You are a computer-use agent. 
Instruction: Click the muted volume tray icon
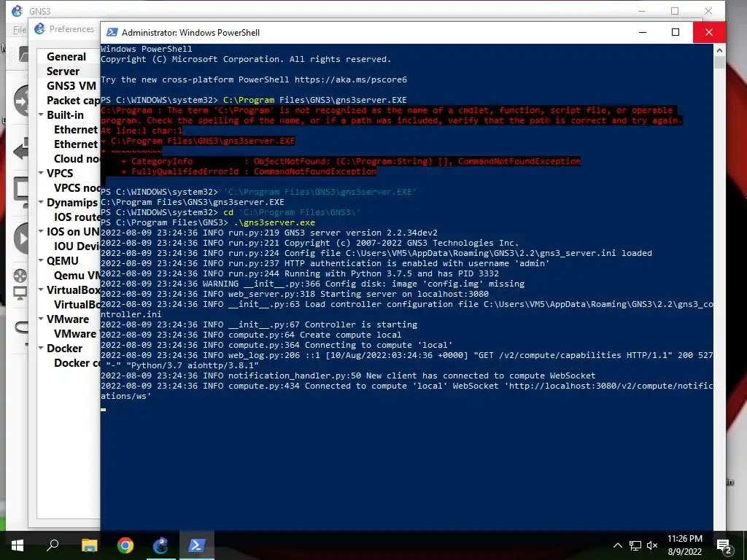tap(652, 545)
